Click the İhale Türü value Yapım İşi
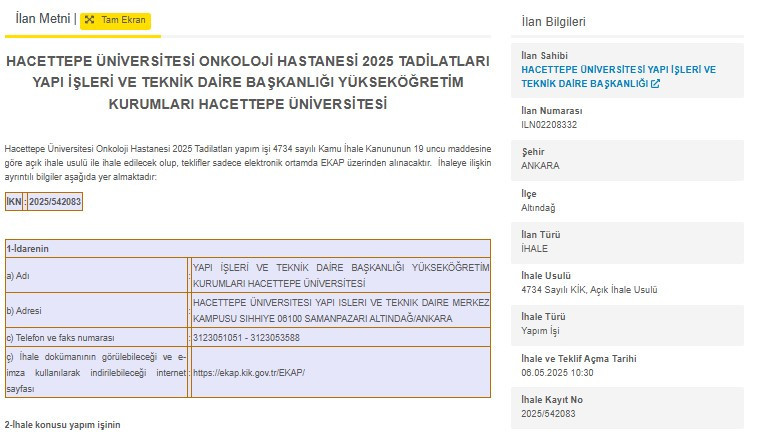The image size is (766, 432). click(x=540, y=331)
